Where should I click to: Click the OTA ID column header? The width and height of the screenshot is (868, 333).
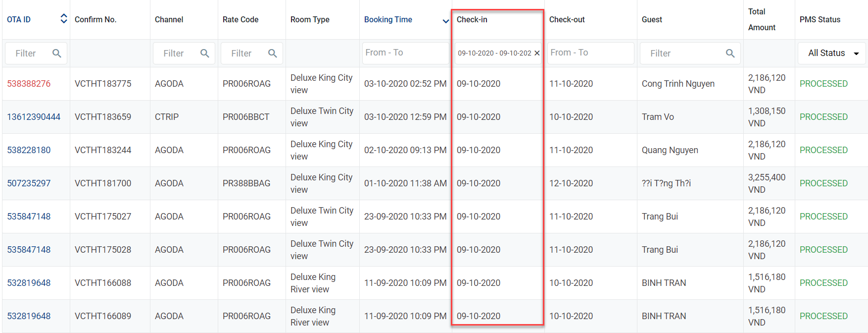tap(19, 19)
